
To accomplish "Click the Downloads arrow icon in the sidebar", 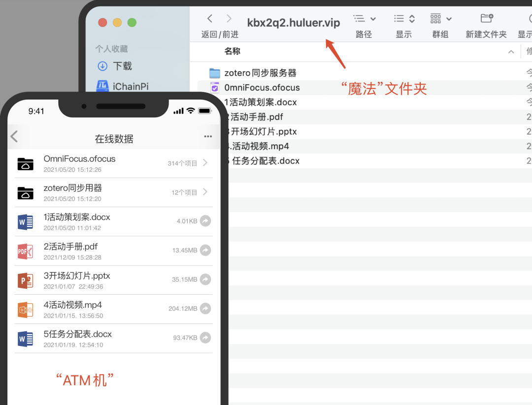I will [102, 66].
